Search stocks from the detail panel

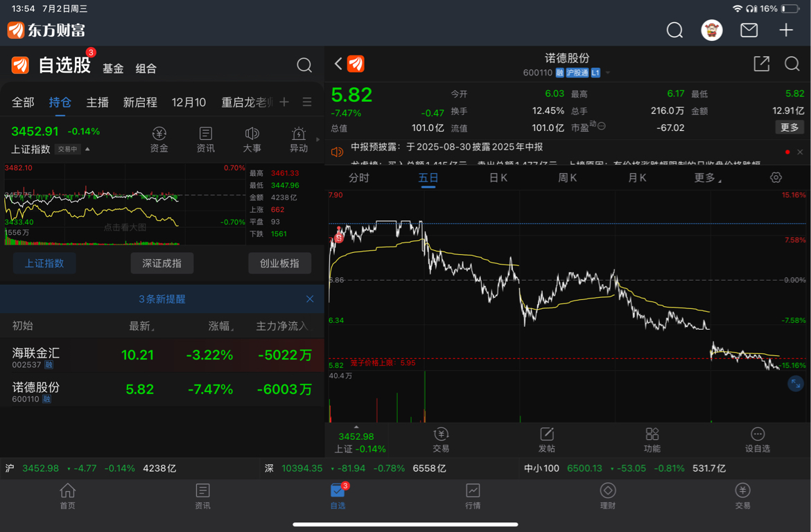tap(792, 64)
